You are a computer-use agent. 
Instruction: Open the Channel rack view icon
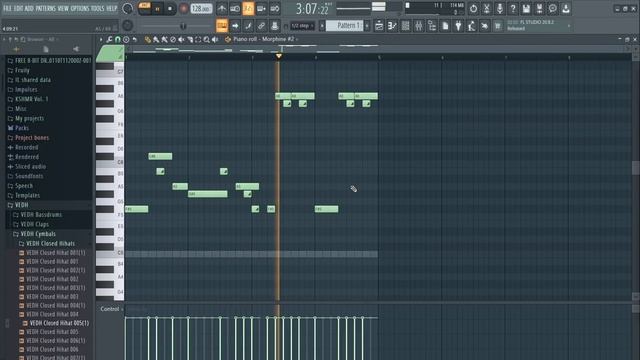[x=405, y=26]
